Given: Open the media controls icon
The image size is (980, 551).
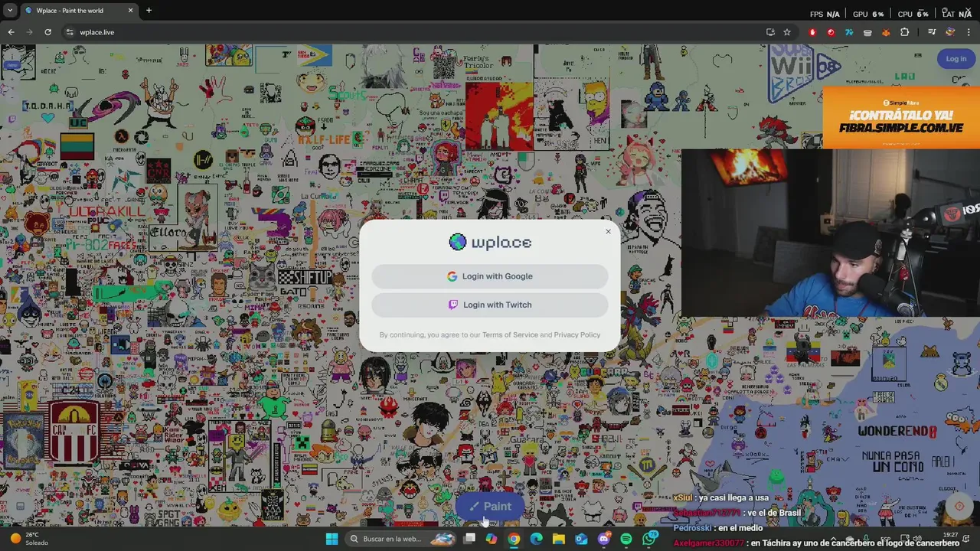Looking at the screenshot, I should click(x=932, y=32).
